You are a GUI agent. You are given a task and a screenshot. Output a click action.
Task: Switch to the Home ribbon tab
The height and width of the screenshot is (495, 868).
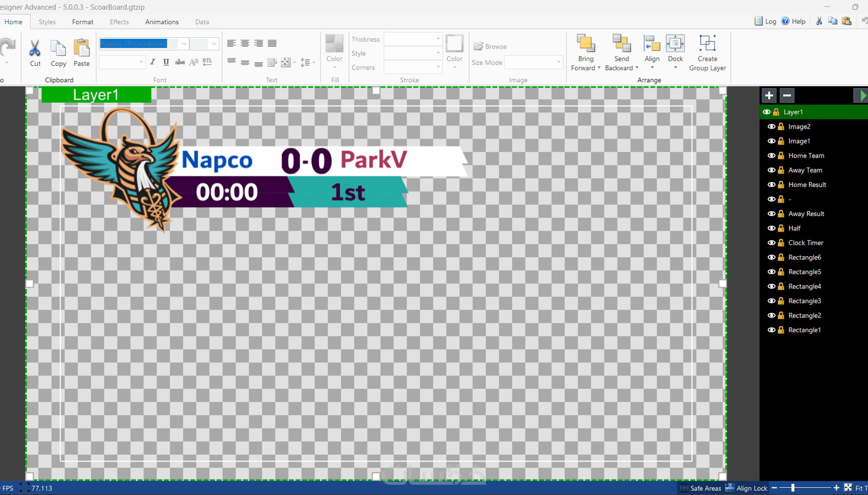point(13,22)
